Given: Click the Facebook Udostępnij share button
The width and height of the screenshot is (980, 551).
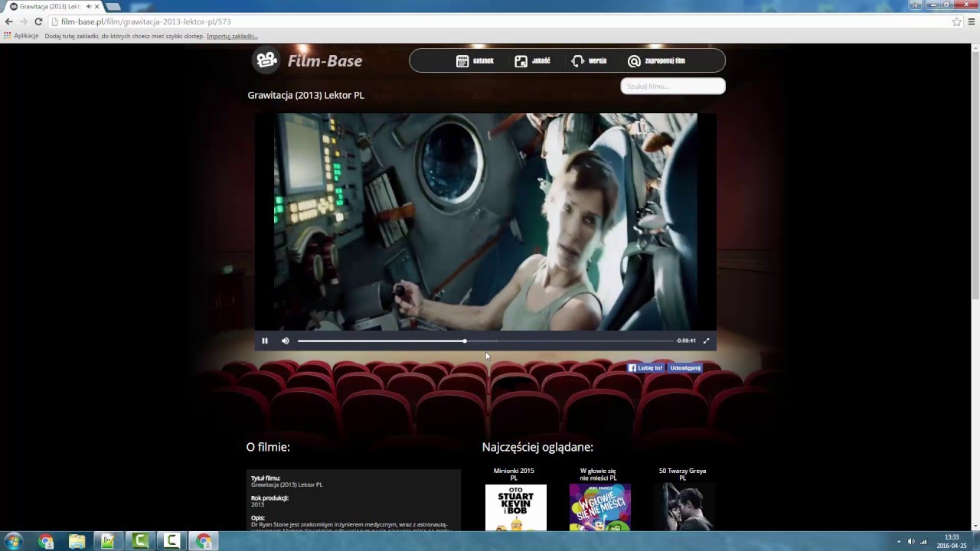Looking at the screenshot, I should pyautogui.click(x=684, y=368).
